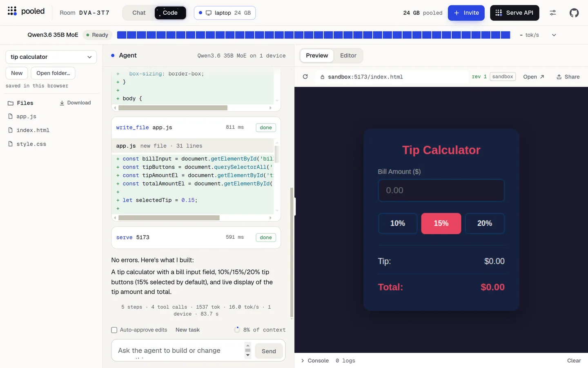This screenshot has height=368, width=588.
Task: Click the Qwen3.6 35B MoE model name
Action: pos(53,35)
